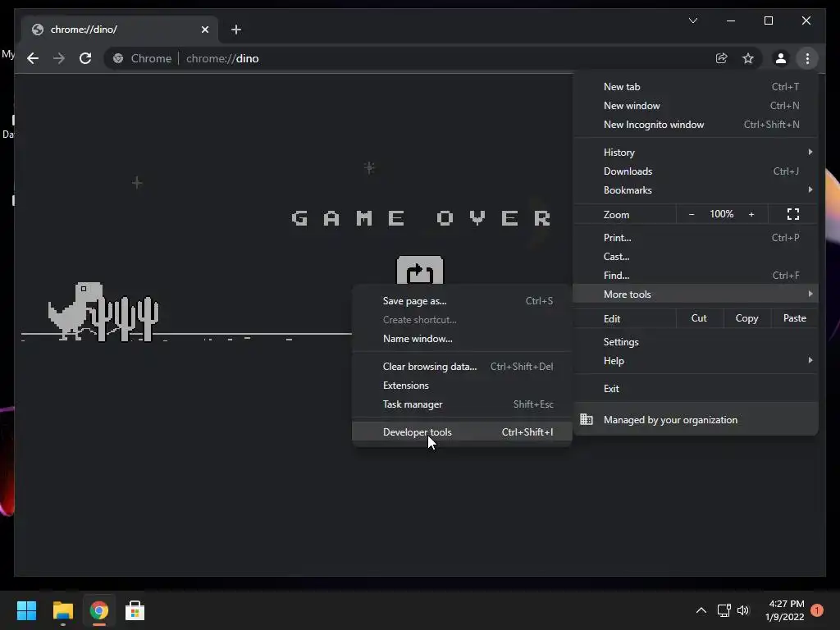Open a new tab with plus button
Viewport: 840px width, 630px height.
click(x=236, y=30)
